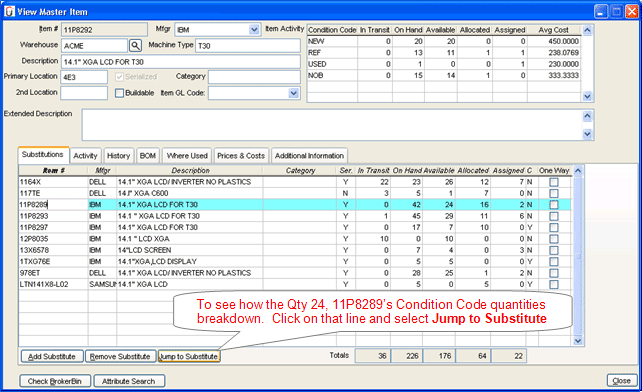Click the Primary Location field
The height and width of the screenshot is (392, 642).
coord(84,77)
